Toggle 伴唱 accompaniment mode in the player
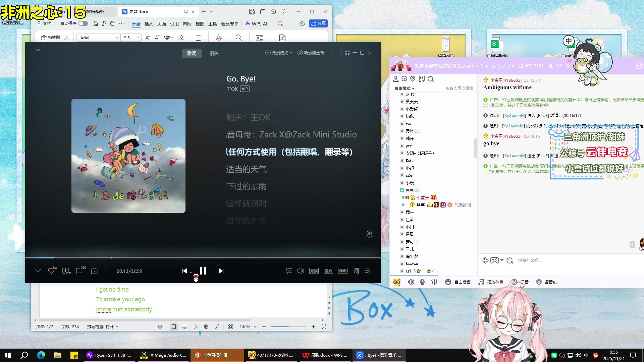Image resolution: width=644 pixels, height=362 pixels. 342,270
